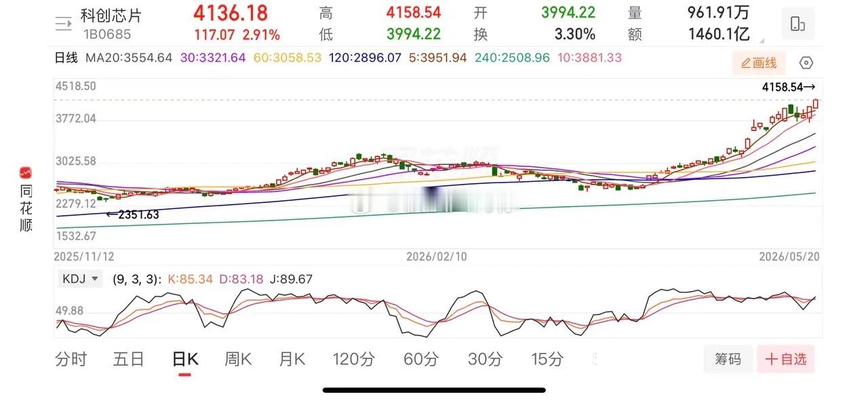Open chart settings hexagon icon
Image resolution: width=868 pixels, height=401 pixels.
point(806,63)
